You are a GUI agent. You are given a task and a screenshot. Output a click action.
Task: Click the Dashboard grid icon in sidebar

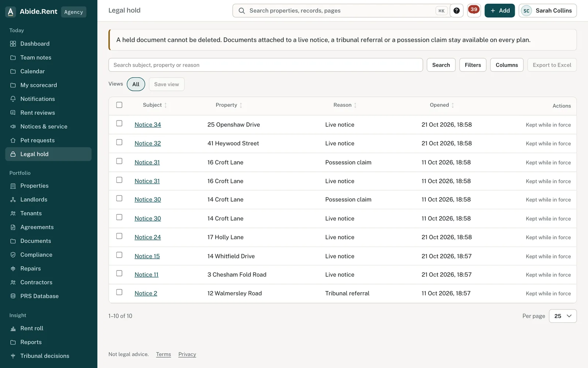click(13, 44)
